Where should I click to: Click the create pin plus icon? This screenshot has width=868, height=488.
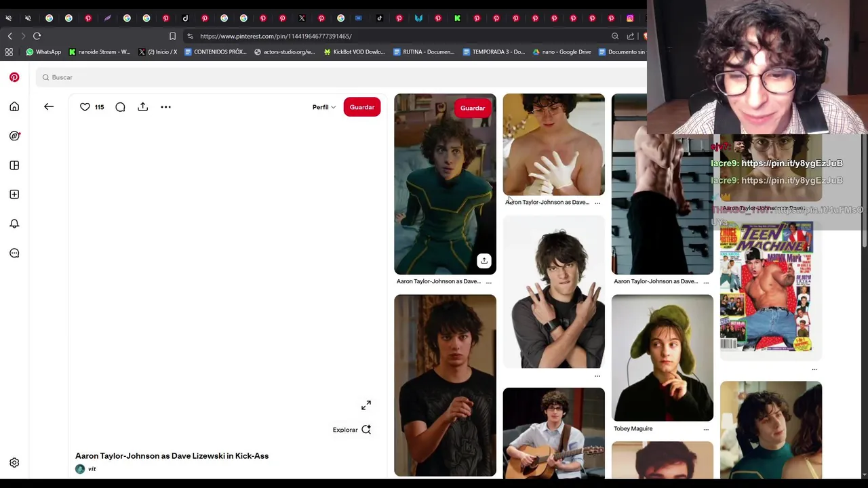click(14, 195)
